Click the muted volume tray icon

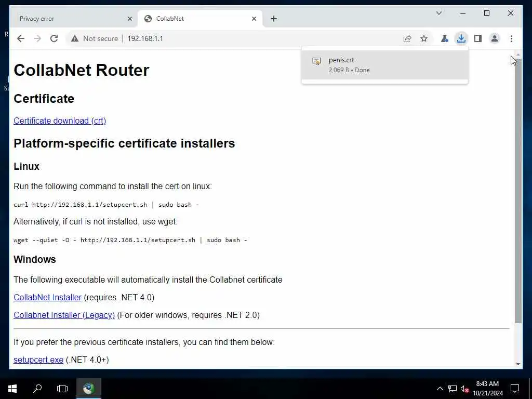(464, 389)
